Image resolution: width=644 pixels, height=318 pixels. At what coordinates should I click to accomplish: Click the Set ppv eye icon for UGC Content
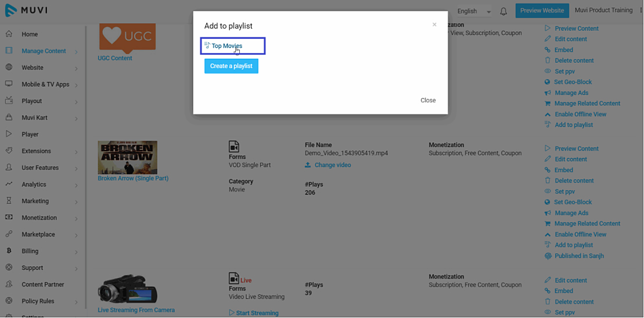click(x=548, y=71)
